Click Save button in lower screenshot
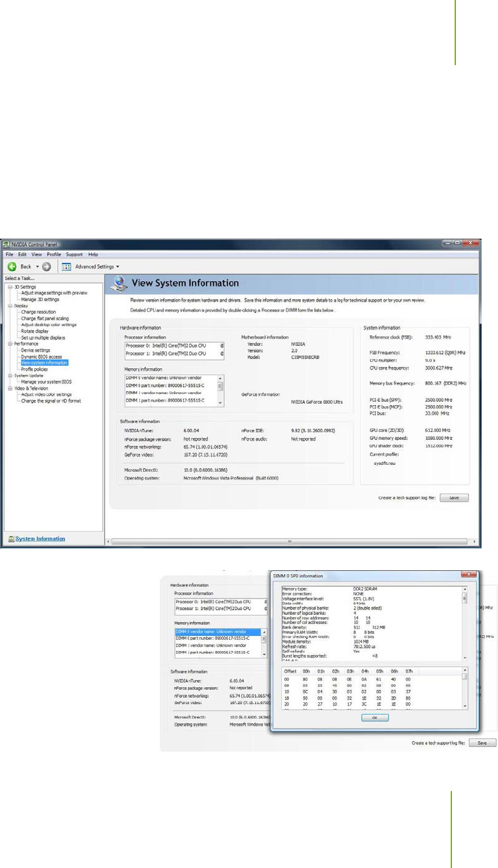The width and height of the screenshot is (498, 868). (482, 742)
